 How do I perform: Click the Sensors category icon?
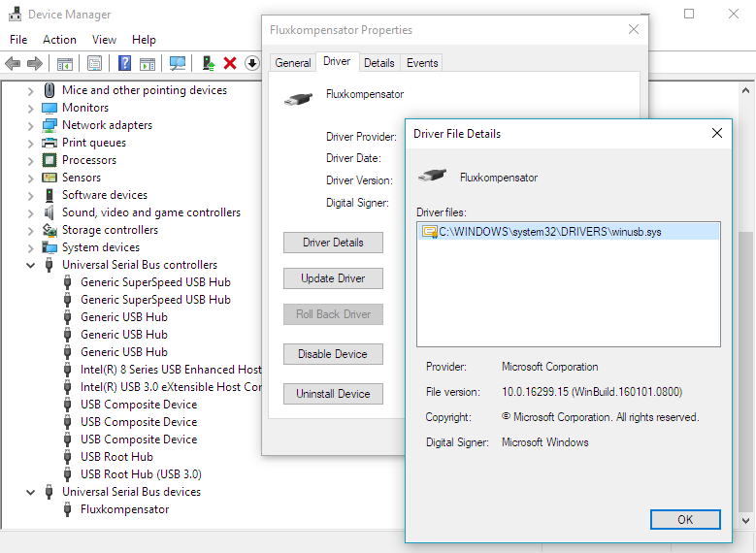[49, 178]
